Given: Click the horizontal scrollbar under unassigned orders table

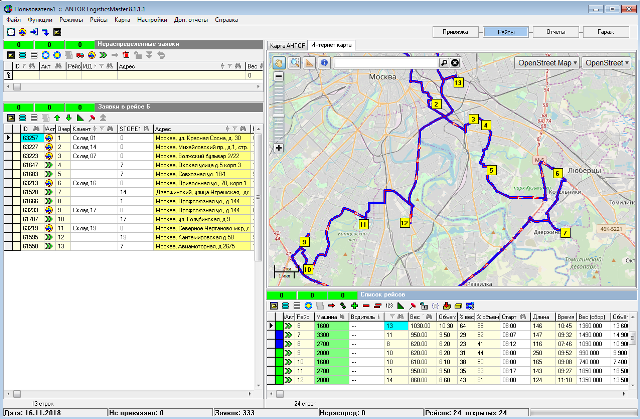Looking at the screenshot, I should (x=133, y=86).
